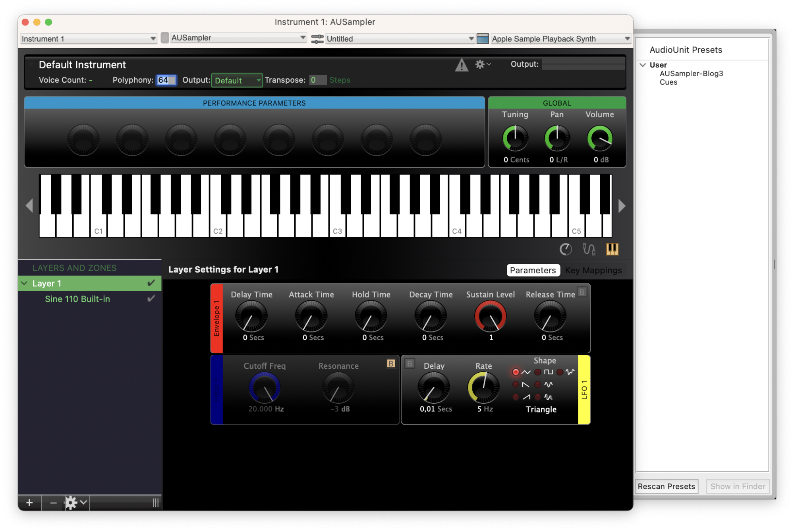Open the keyboard view icon
The height and width of the screenshot is (532, 794).
pyautogui.click(x=612, y=249)
